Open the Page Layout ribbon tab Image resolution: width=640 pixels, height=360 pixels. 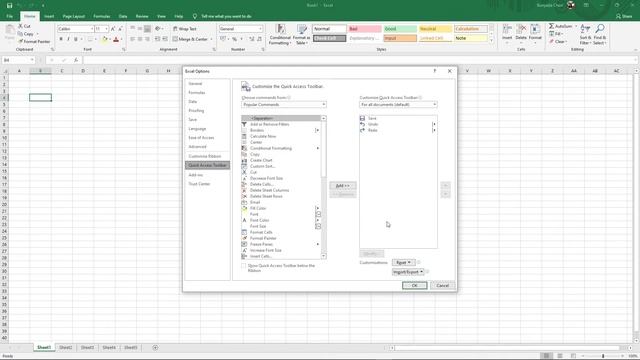[x=74, y=16]
